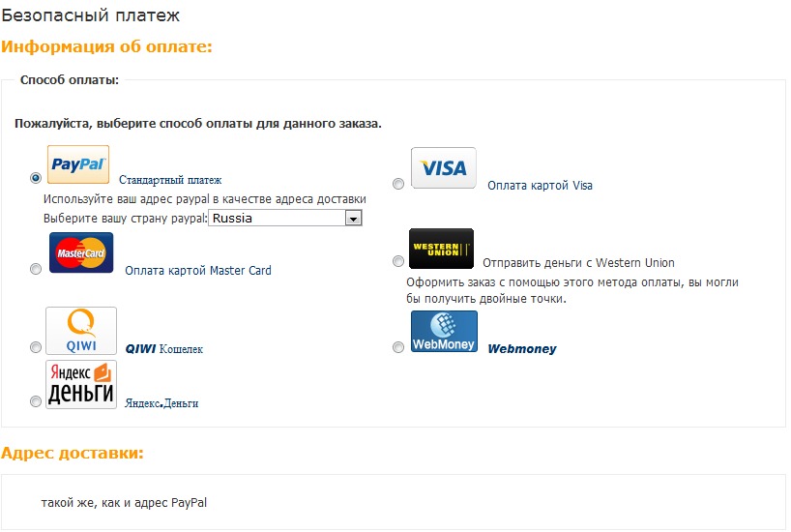The image size is (791, 532).
Task: Click the WebMoney logo icon
Action: 444,332
